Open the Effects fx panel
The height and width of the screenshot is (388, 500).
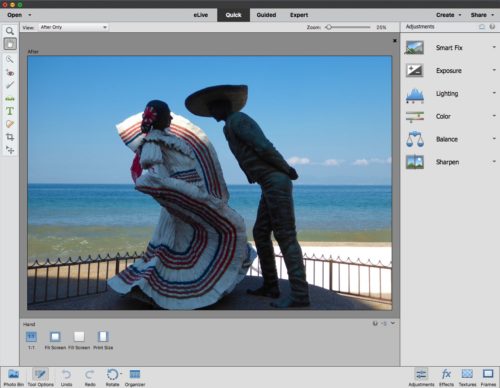tap(446, 377)
